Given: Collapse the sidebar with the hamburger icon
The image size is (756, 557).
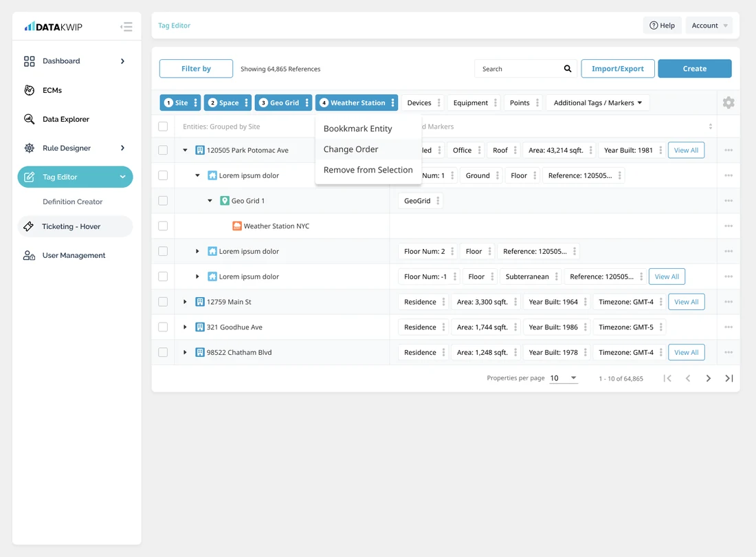Looking at the screenshot, I should pyautogui.click(x=126, y=27).
